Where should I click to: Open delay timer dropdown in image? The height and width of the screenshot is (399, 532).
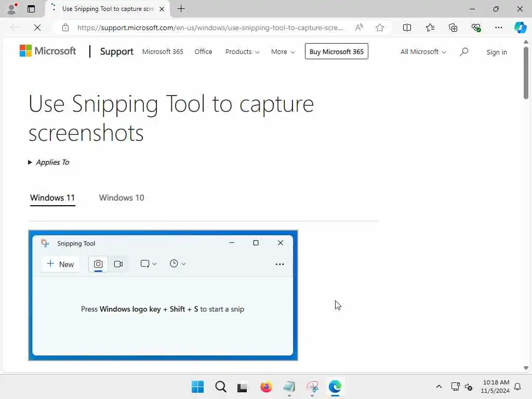(x=178, y=263)
